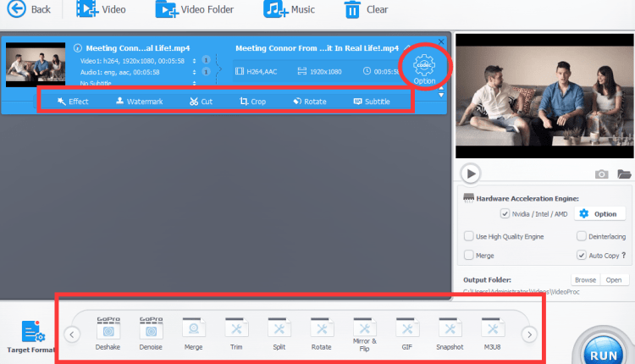Open the Mirror & Flip tool
The height and width of the screenshot is (364, 635).
(363, 330)
